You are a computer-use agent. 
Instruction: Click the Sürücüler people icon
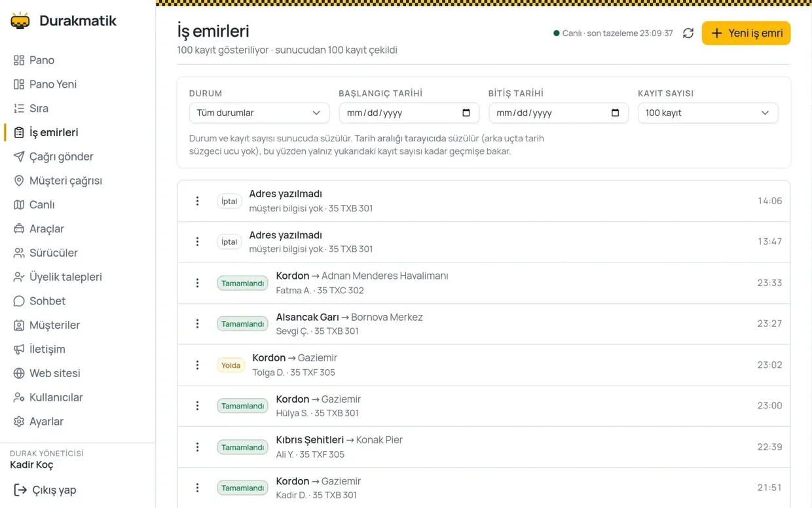point(19,253)
